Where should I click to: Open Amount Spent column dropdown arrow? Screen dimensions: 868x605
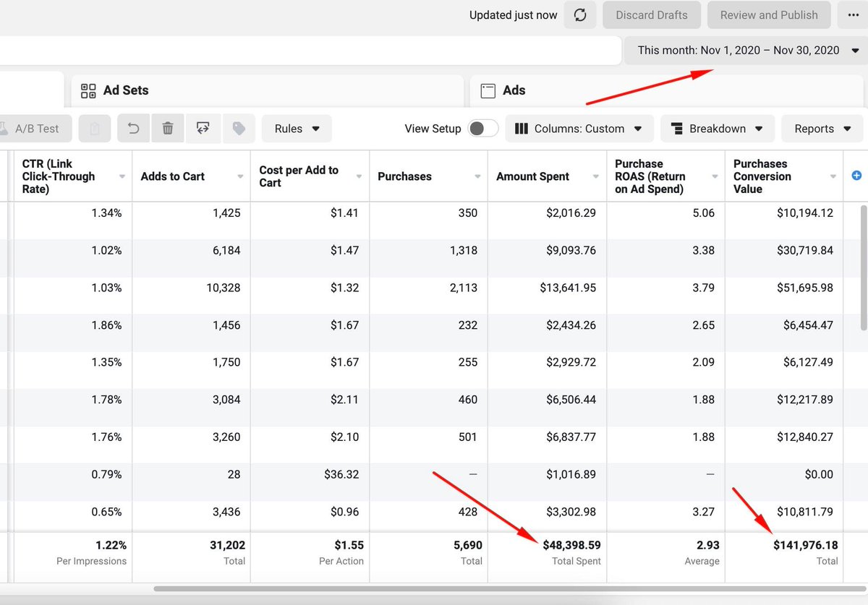point(596,176)
